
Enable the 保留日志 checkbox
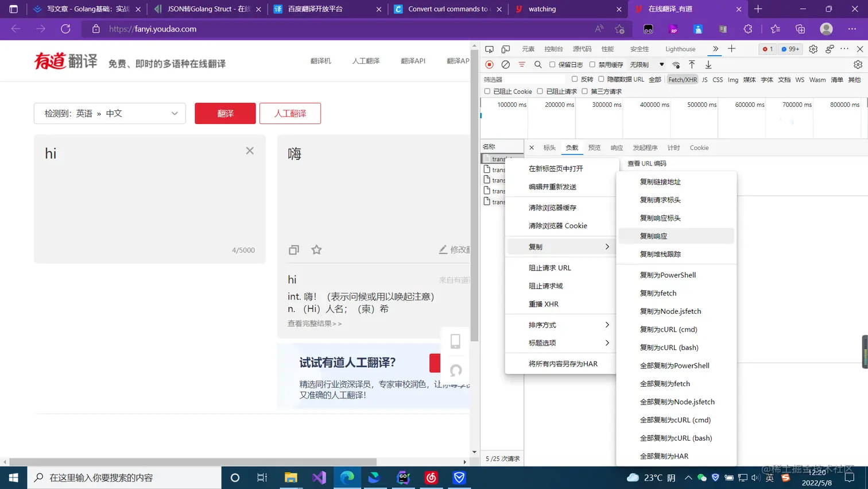[552, 64]
